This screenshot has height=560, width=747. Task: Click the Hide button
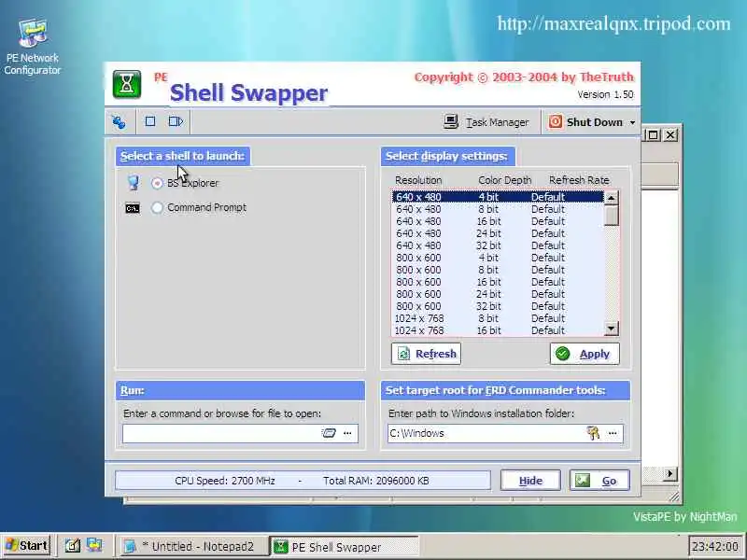click(x=530, y=481)
